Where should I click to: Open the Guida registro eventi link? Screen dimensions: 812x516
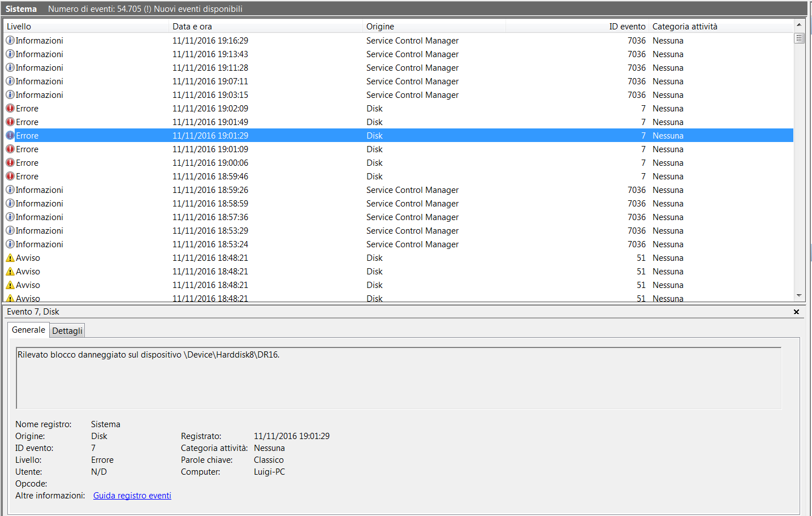tap(132, 496)
